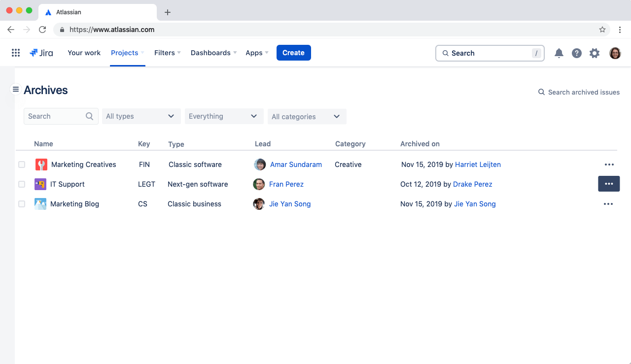Open Fran Perez's profile link

point(286,184)
